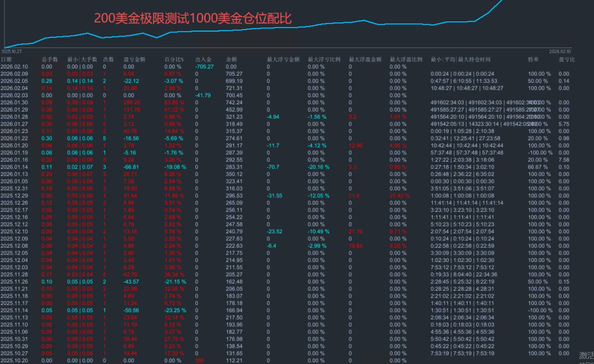Click the date cell 2025.10.20
This screenshot has height=364, width=594.
click(14, 360)
